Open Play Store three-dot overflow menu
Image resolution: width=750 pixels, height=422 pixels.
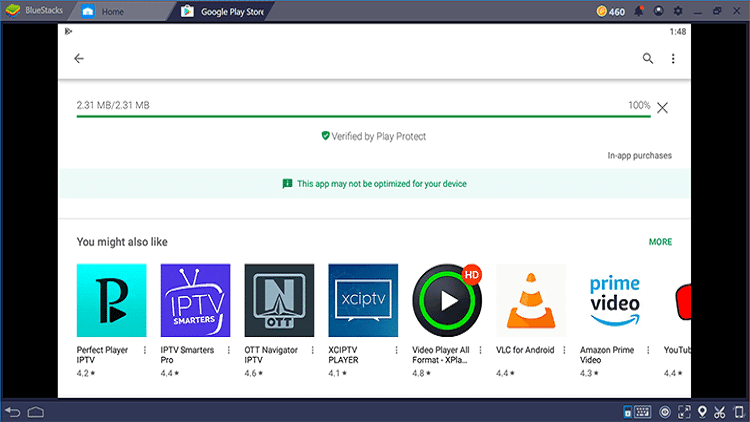pyautogui.click(x=673, y=58)
